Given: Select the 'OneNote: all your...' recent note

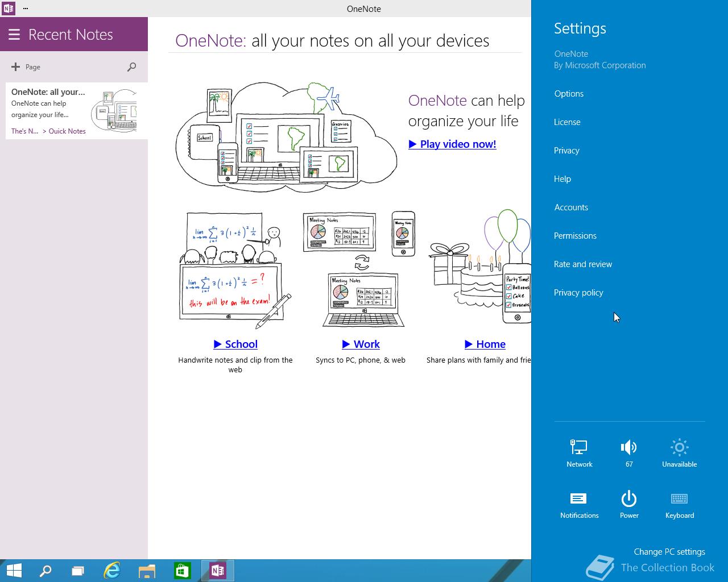Looking at the screenshot, I should point(77,111).
